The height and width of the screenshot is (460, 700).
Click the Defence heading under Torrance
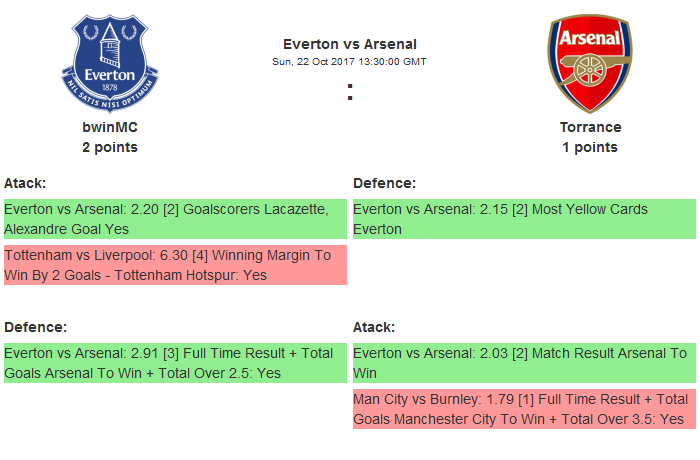385,183
